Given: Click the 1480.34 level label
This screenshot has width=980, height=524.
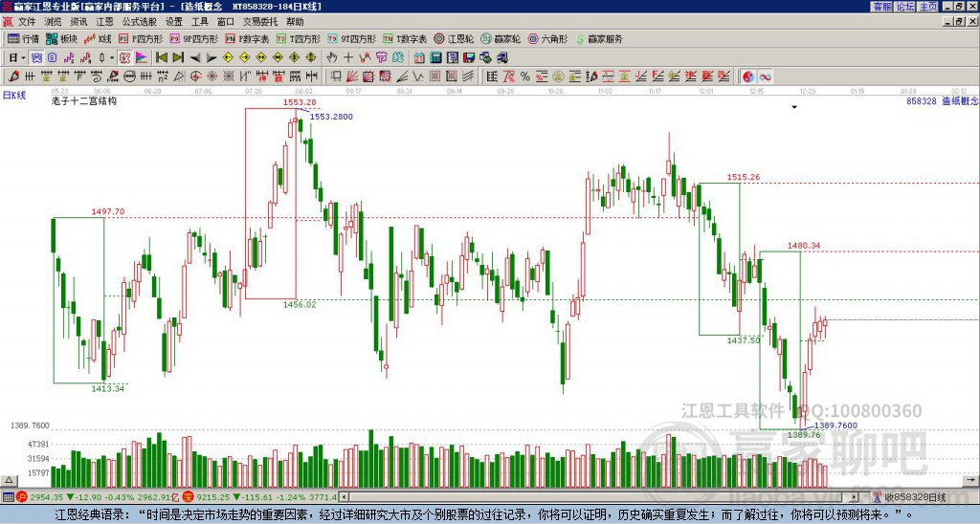Looking at the screenshot, I should click(x=804, y=246).
